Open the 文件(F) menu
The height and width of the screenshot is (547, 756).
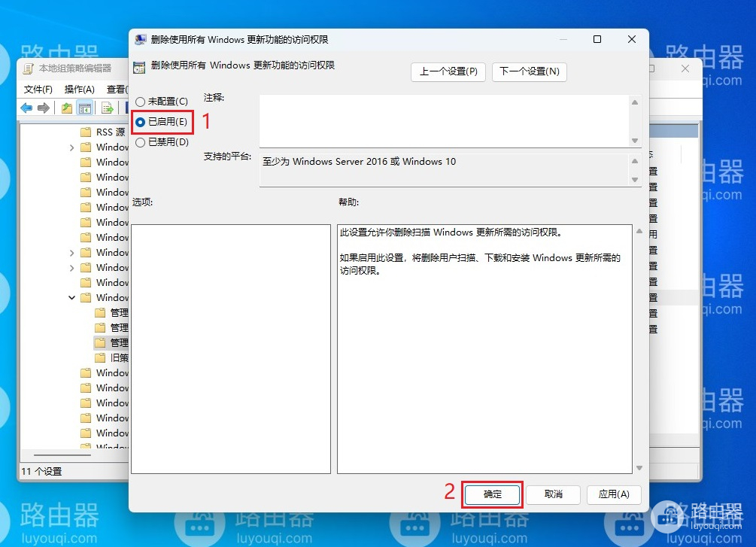(38, 90)
